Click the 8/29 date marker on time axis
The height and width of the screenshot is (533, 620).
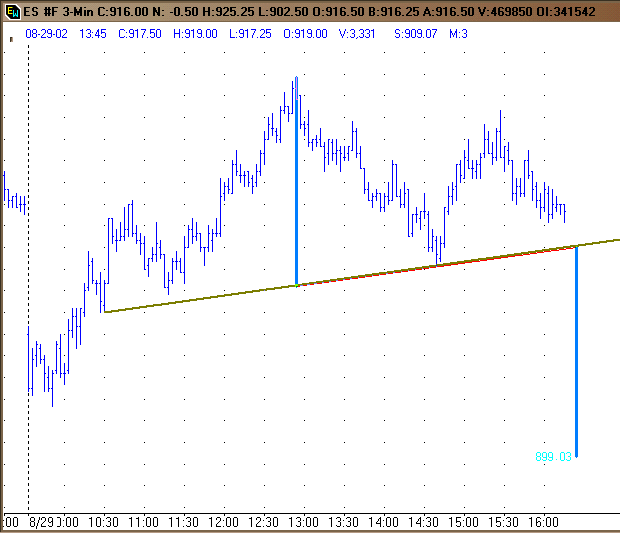(40, 523)
